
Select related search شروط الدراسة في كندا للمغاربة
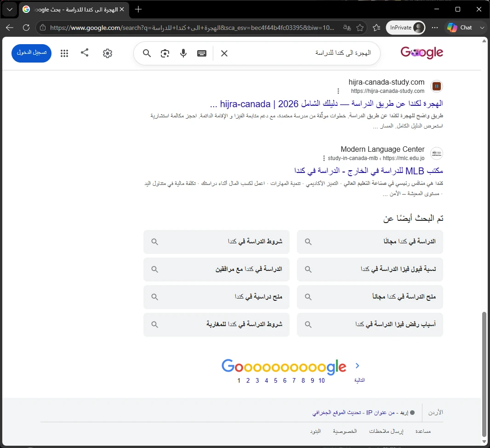pyautogui.click(x=216, y=325)
